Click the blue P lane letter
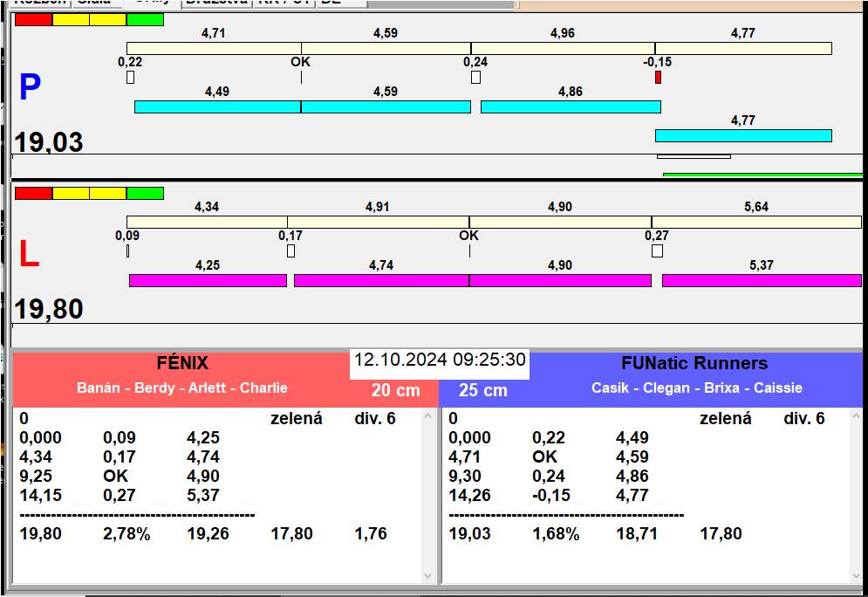 click(30, 87)
